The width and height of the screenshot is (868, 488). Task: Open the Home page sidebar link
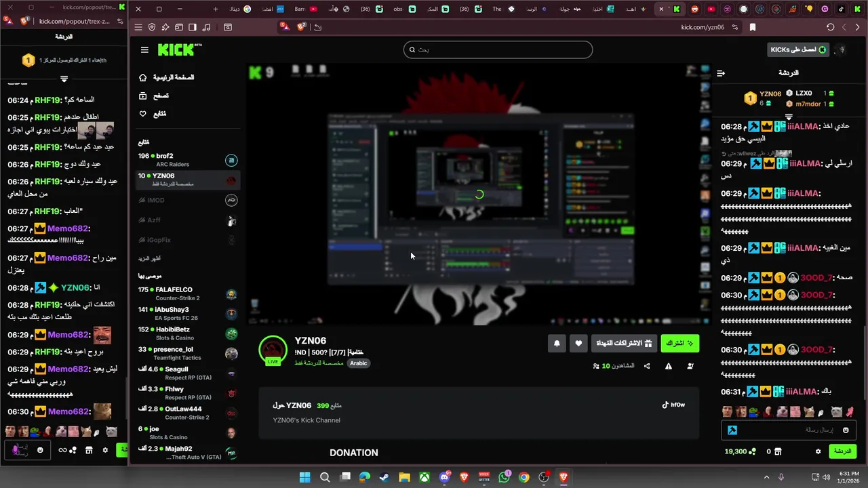(x=167, y=77)
